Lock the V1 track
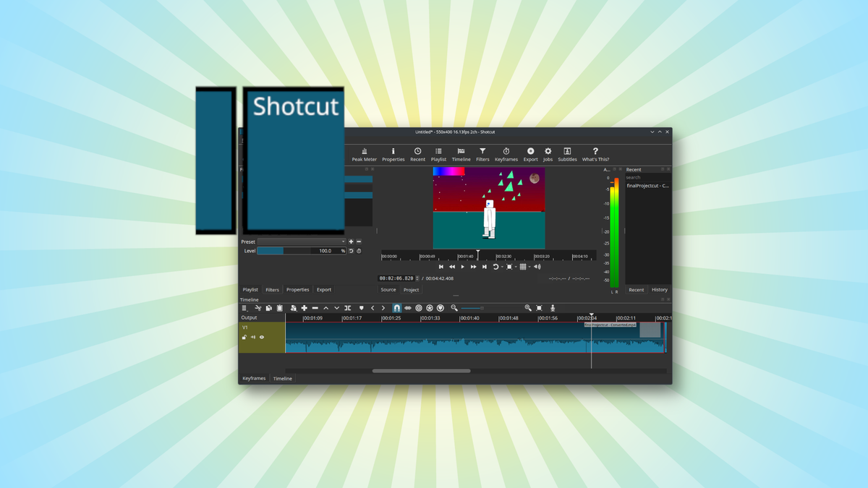The image size is (868, 488). tap(244, 337)
